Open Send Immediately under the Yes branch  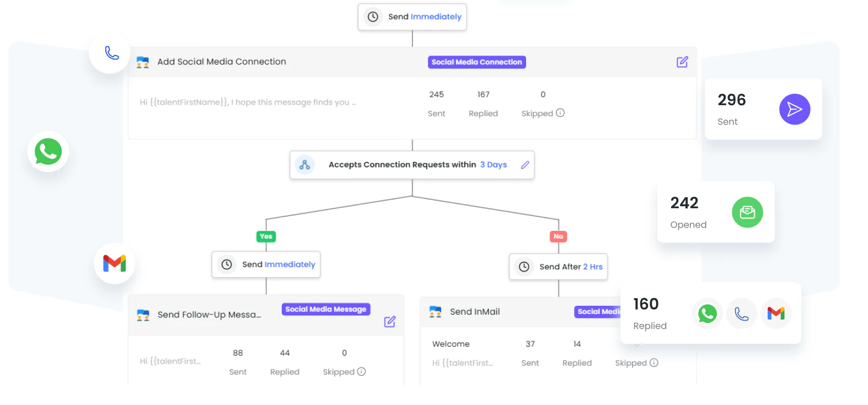coord(266,264)
